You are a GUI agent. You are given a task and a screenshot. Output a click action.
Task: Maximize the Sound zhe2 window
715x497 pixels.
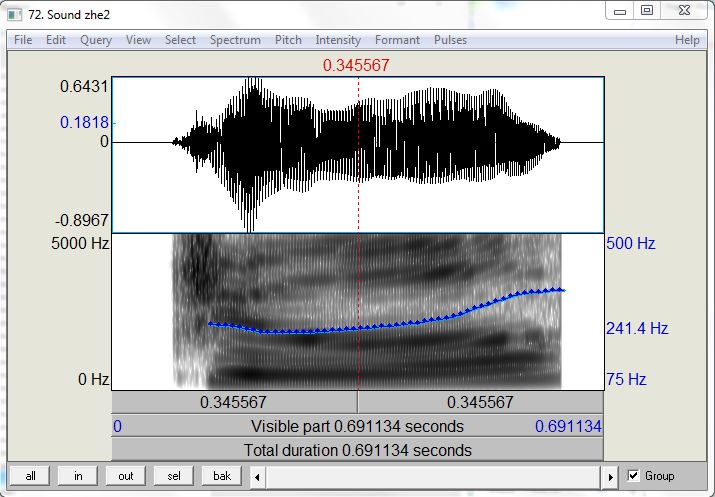pyautogui.click(x=647, y=11)
